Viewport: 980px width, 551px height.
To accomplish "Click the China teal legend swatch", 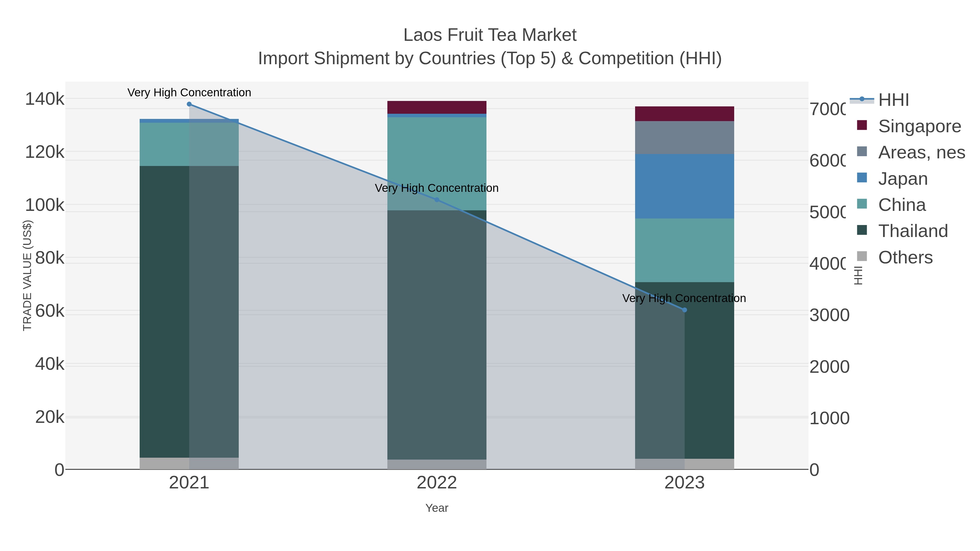I will (x=862, y=204).
